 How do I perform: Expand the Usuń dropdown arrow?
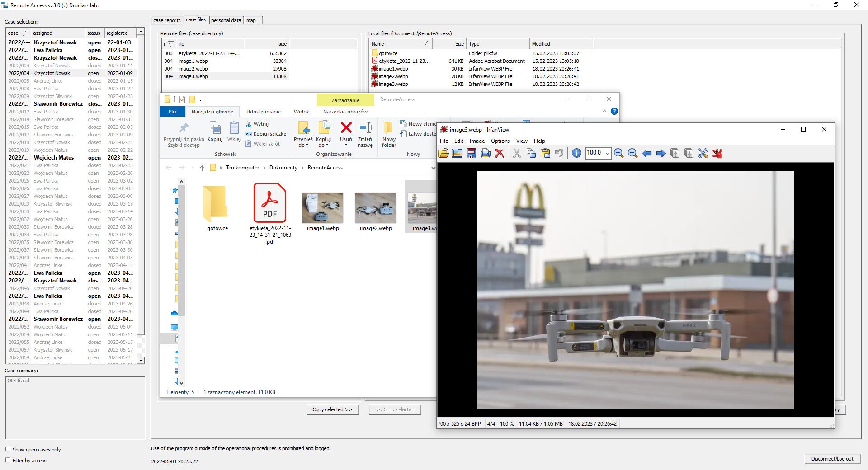346,145
